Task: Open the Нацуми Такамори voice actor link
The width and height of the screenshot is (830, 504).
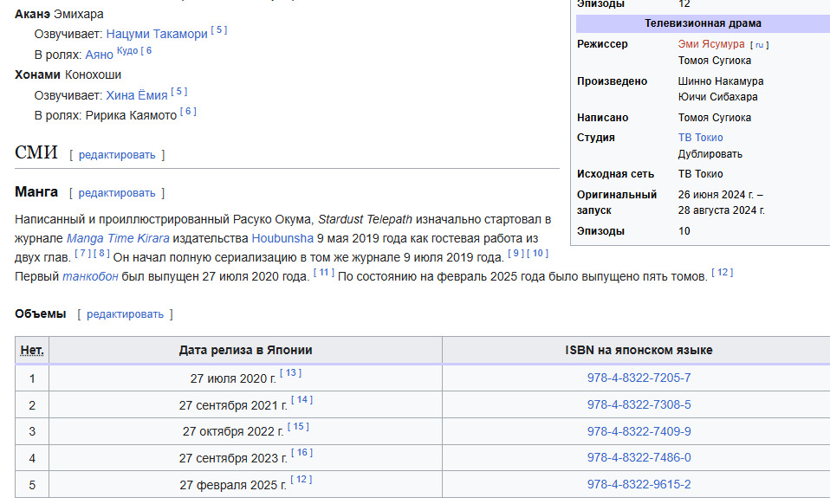Action: click(x=157, y=34)
